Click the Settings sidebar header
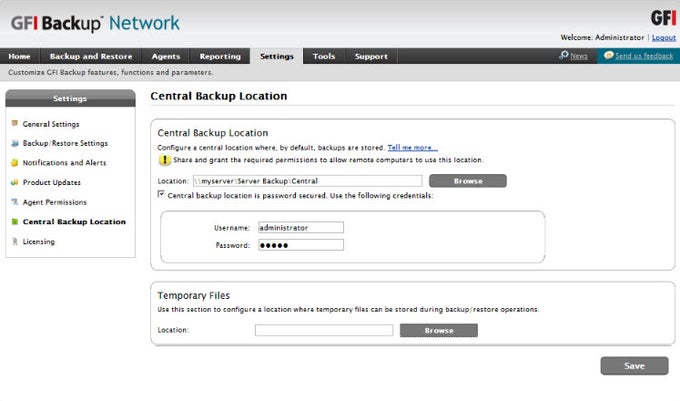Image resolution: width=680 pixels, height=401 pixels. (x=70, y=98)
